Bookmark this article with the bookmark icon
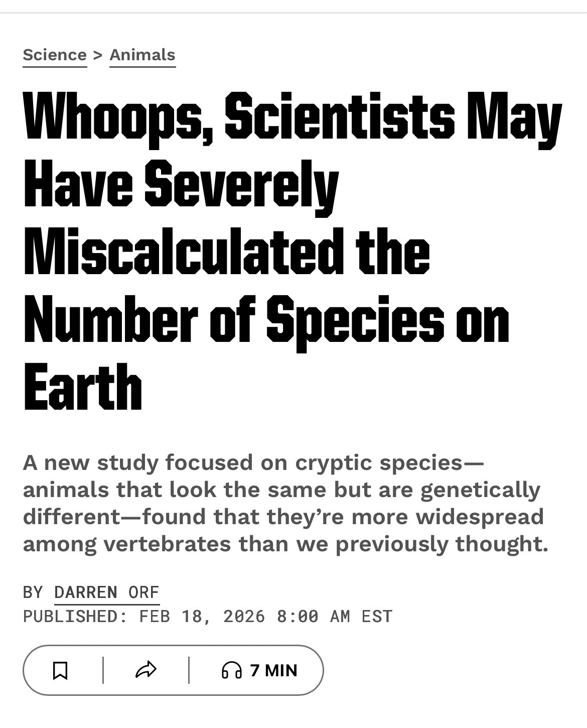This screenshot has height=728, width=587. click(x=60, y=670)
